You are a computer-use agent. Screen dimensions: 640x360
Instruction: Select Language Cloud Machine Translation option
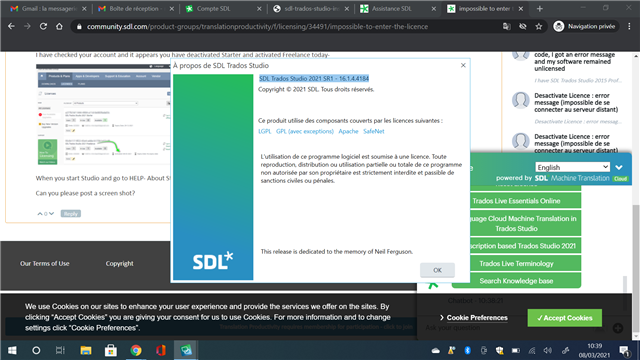525,223
